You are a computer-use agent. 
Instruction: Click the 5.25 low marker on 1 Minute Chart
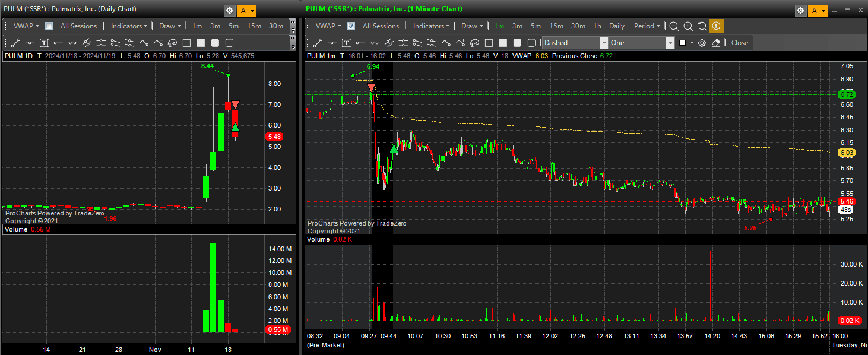[x=750, y=227]
